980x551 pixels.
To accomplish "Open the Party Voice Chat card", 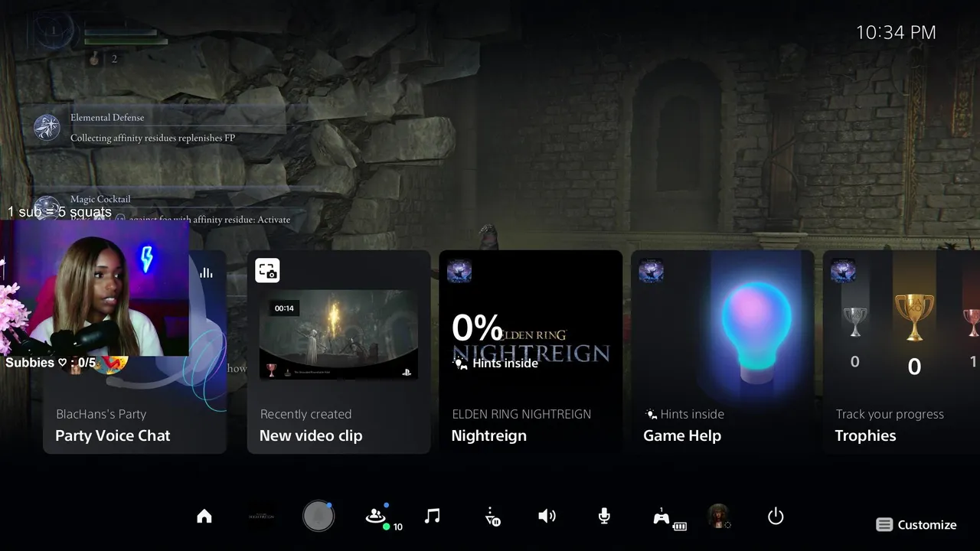I will [135, 352].
